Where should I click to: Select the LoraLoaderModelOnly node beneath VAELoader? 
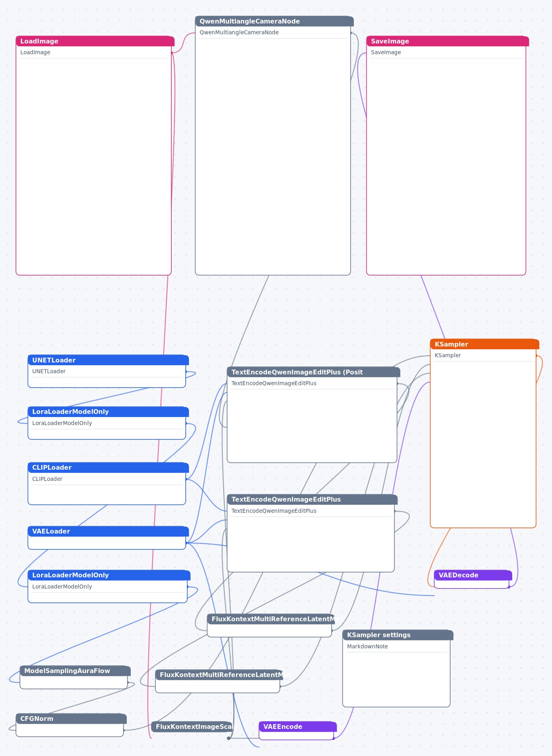[109, 575]
